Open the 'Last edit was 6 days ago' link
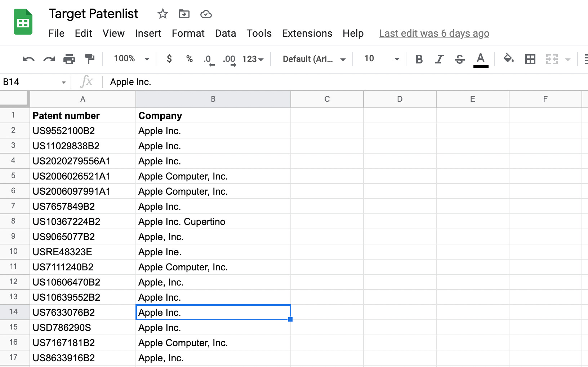This screenshot has height=367, width=588. [434, 34]
